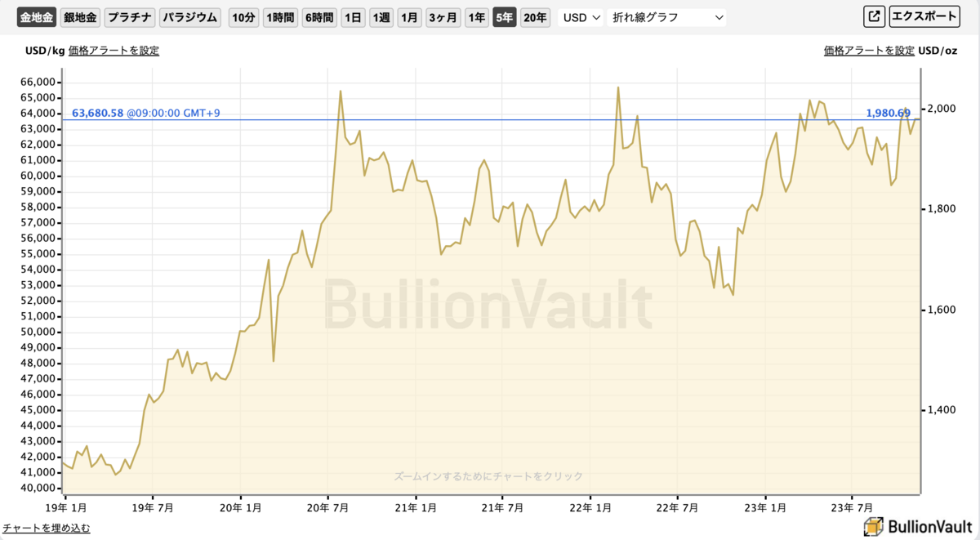This screenshot has height=540, width=980.
Task: Switch to 銀地金 metal tab
Action: (80, 17)
